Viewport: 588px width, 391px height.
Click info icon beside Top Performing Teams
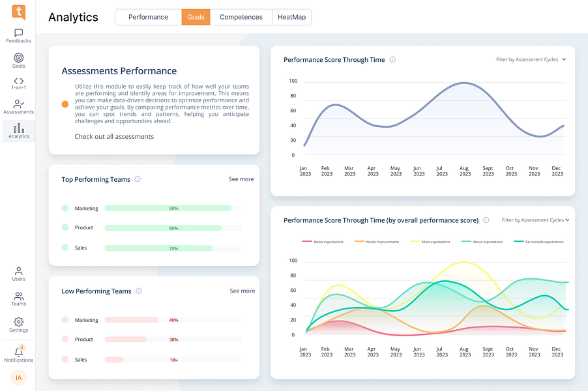coord(138,179)
